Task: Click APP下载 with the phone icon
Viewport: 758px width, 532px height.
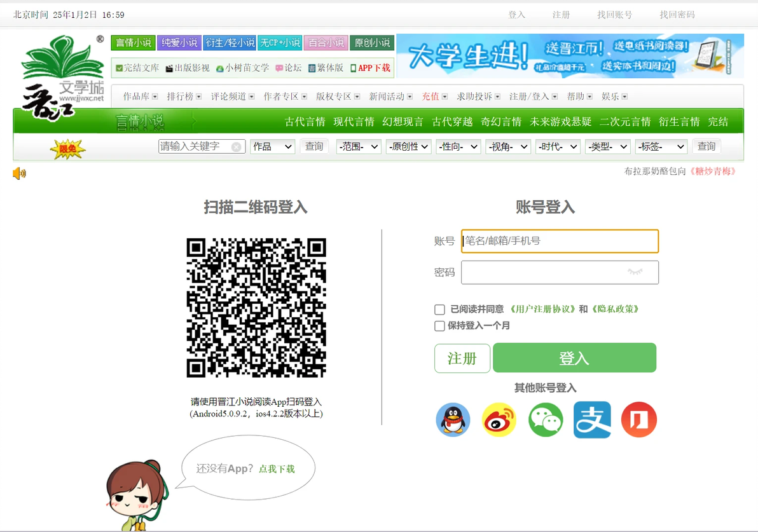Action: (x=370, y=68)
